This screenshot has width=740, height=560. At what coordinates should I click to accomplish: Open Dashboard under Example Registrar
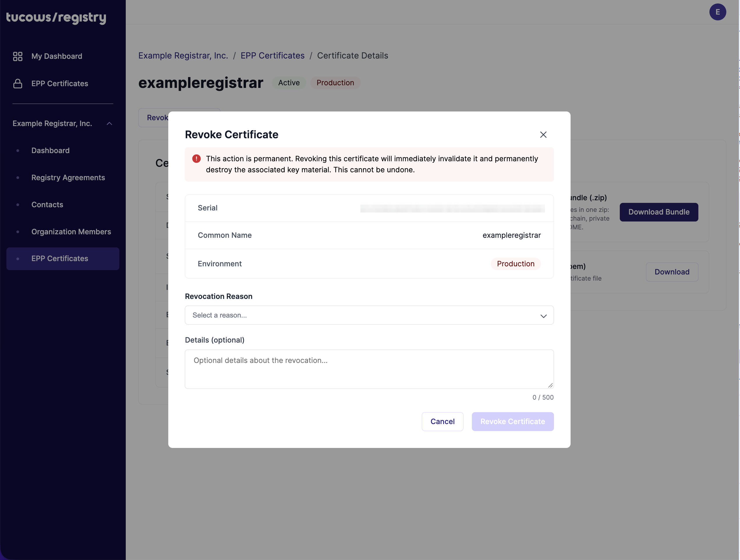(x=51, y=150)
